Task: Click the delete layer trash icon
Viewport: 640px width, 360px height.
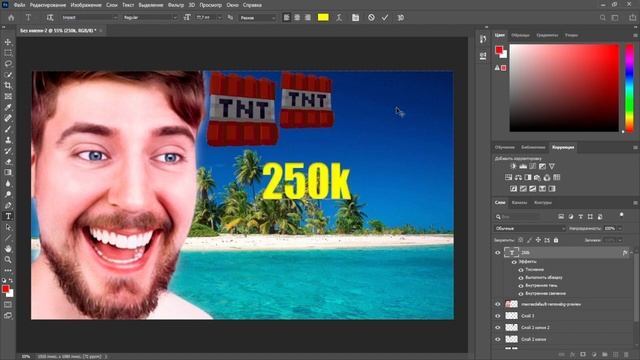Action: [627, 355]
